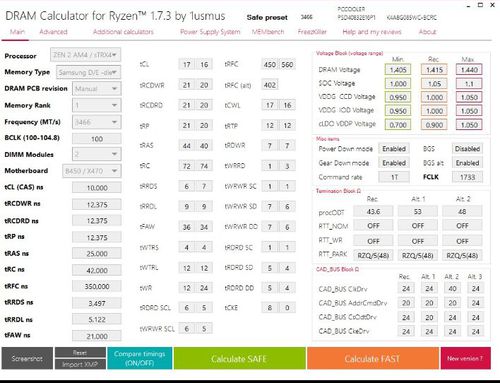
Task: Click the tWR second value 24
Action: click(x=204, y=288)
